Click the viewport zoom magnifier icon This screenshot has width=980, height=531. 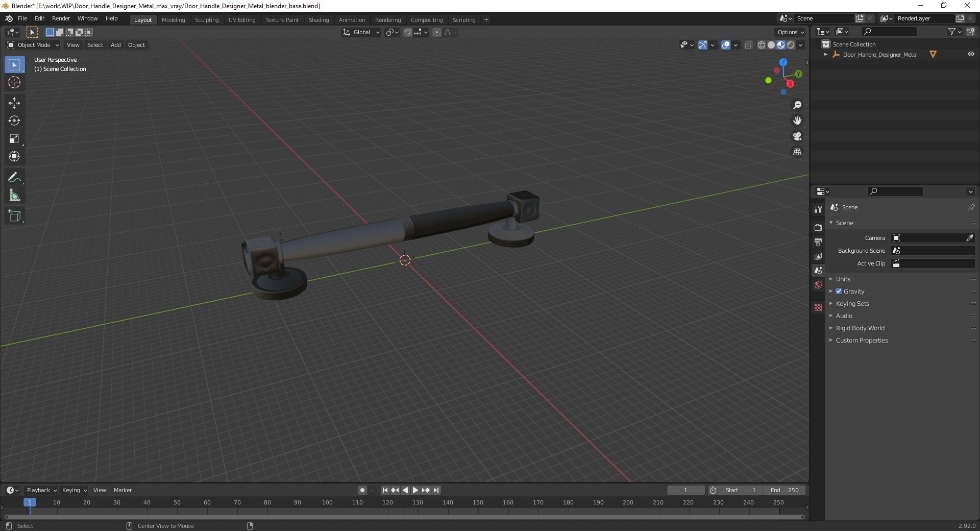click(797, 105)
